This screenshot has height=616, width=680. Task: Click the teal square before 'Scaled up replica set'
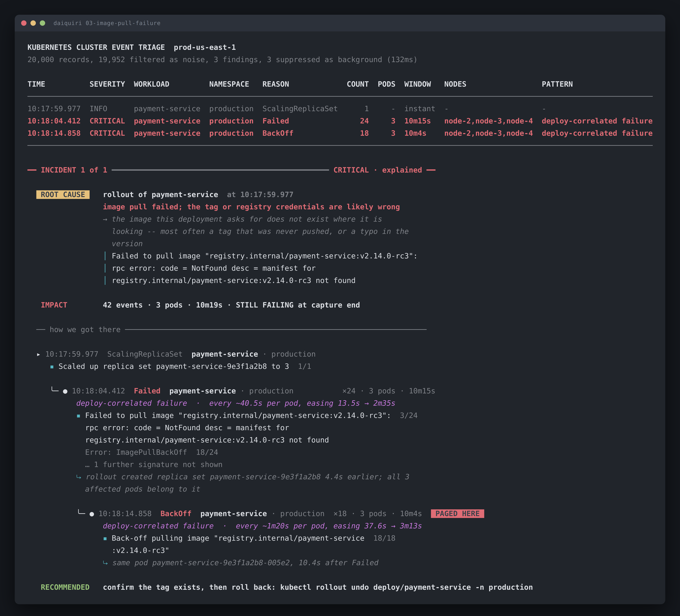pos(52,367)
